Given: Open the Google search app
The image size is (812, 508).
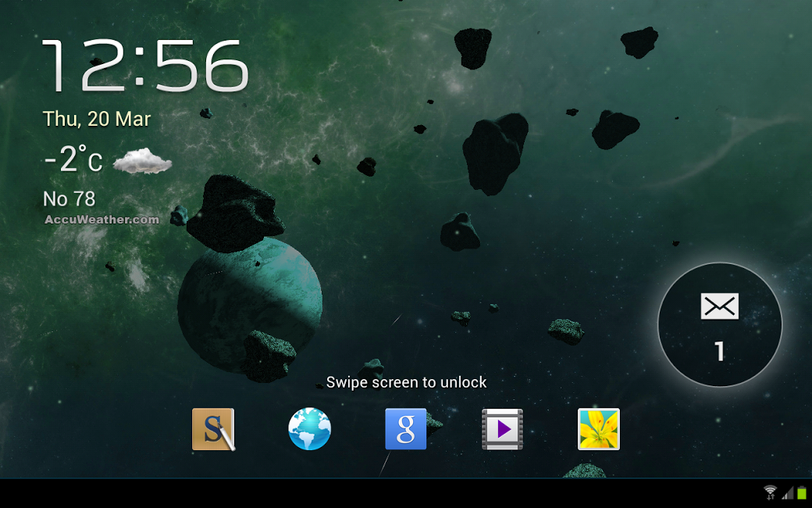Looking at the screenshot, I should click(x=406, y=429).
